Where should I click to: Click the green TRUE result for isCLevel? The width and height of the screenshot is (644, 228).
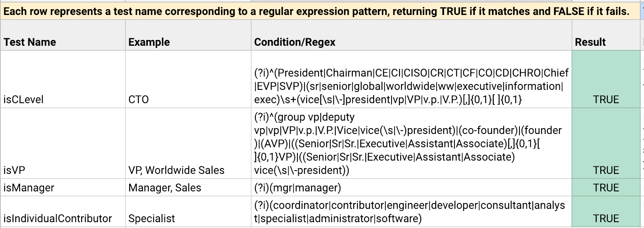606,99
